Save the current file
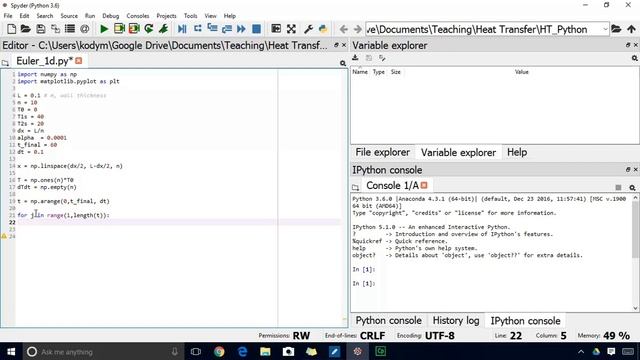 click(x=40, y=29)
